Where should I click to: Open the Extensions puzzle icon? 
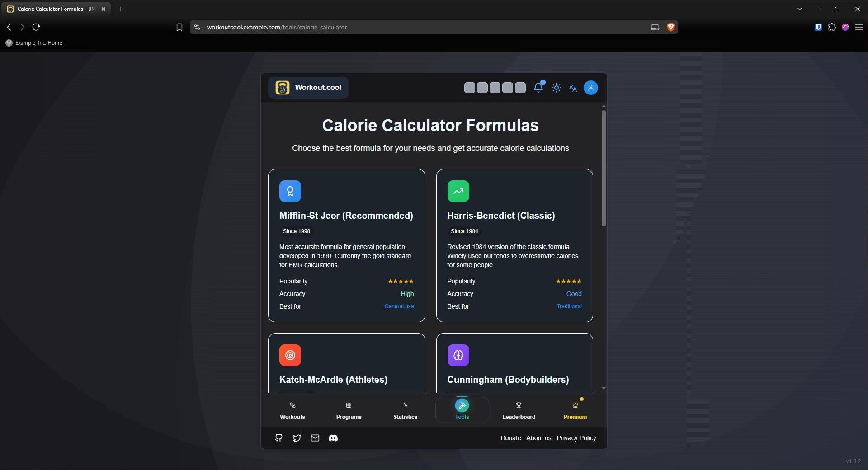(832, 27)
